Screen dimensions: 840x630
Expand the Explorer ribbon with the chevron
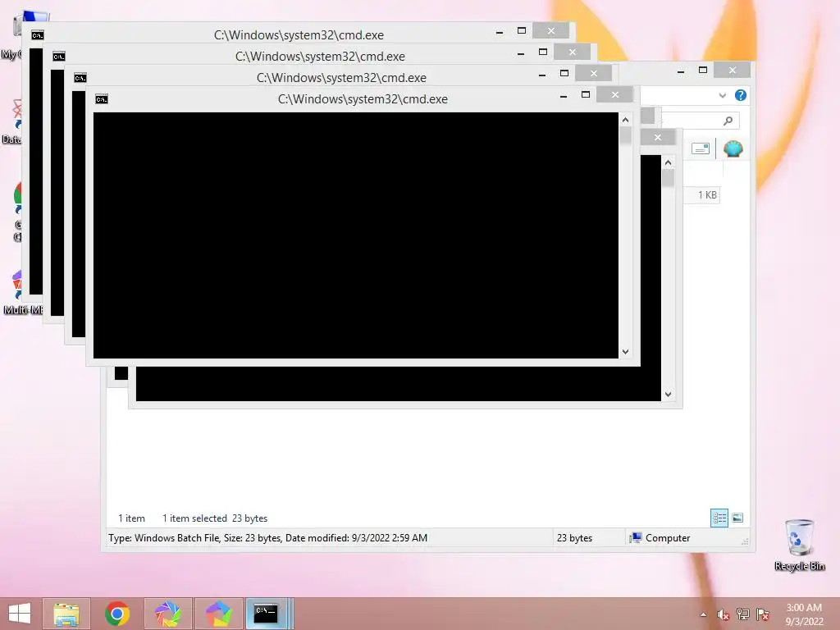[x=722, y=95]
